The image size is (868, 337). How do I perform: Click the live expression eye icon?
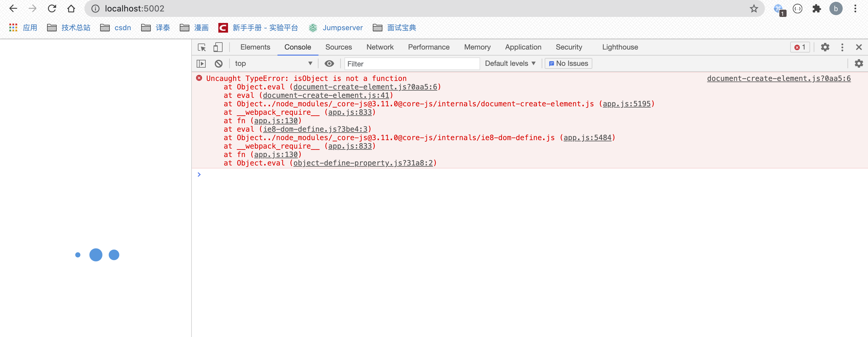(x=329, y=63)
